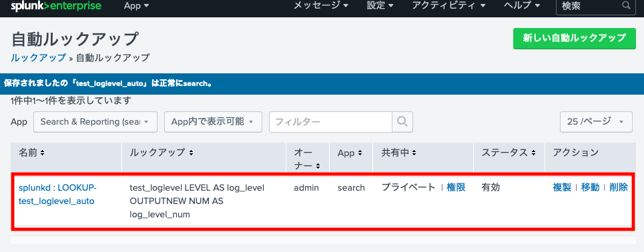Click the saved confirmation message banner
Image resolution: width=644 pixels, height=252 pixels.
tap(322, 84)
